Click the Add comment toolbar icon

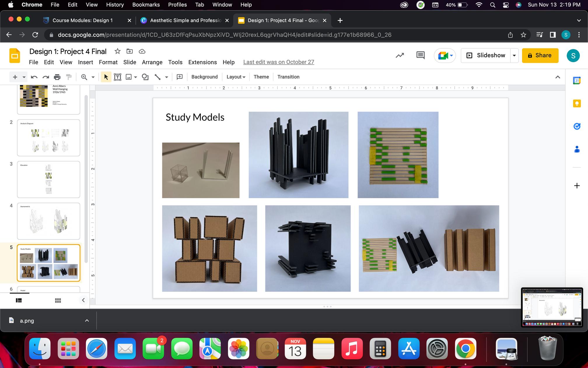[x=180, y=77]
